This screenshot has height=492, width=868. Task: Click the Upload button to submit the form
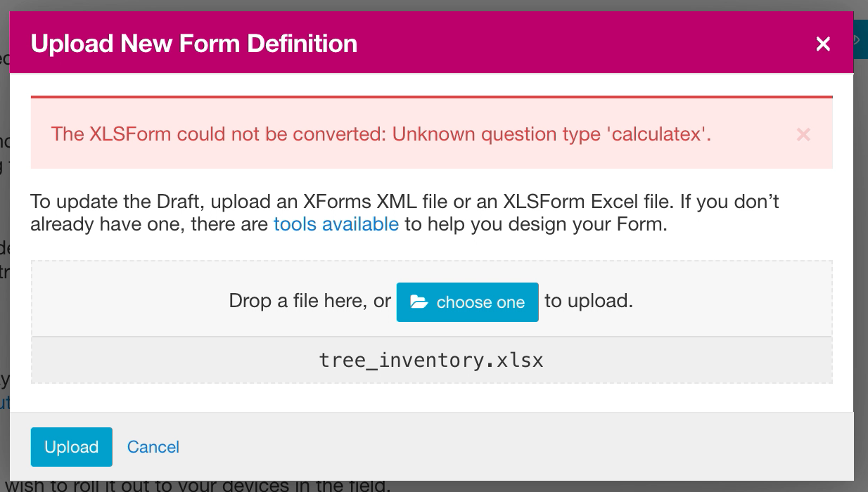coord(71,447)
